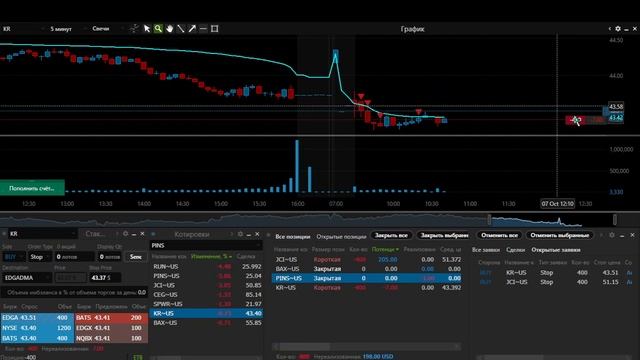Click the Закрыть все button
Viewport: 640px width, 360px height.
pyautogui.click(x=391, y=236)
